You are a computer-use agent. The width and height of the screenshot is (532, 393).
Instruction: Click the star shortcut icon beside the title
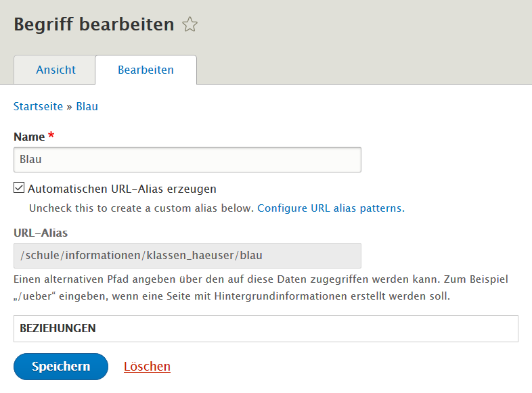pos(190,26)
